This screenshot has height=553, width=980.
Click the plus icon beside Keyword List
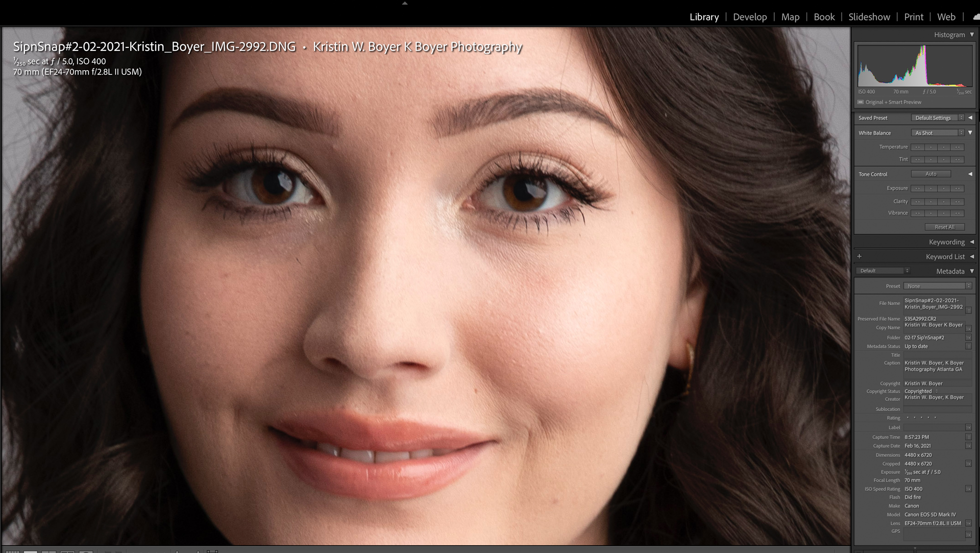click(x=859, y=256)
